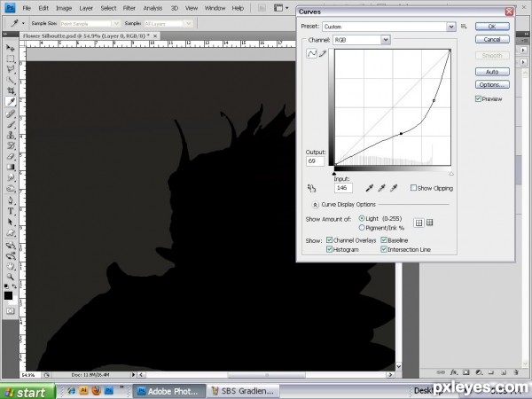Pick the gray point eyedropper in Curves
This screenshot has width=532, height=399.
pos(381,188)
